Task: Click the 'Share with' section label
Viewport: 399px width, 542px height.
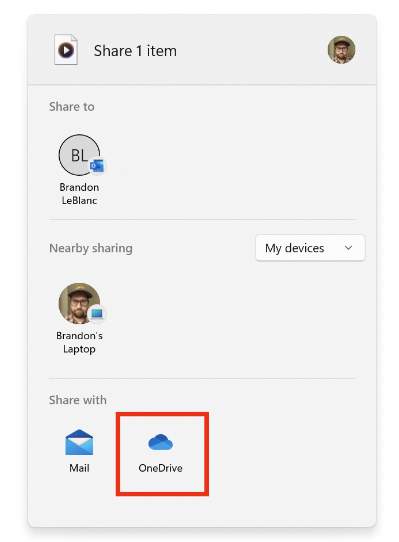Action: pyautogui.click(x=78, y=400)
